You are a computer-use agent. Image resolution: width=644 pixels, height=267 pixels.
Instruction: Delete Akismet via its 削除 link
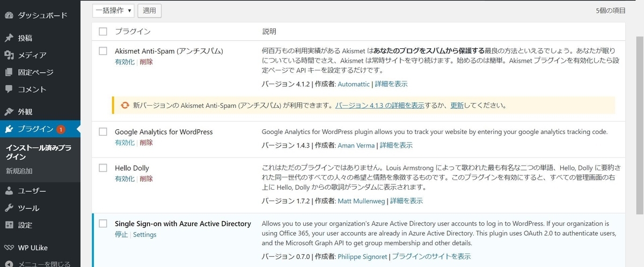tap(146, 62)
